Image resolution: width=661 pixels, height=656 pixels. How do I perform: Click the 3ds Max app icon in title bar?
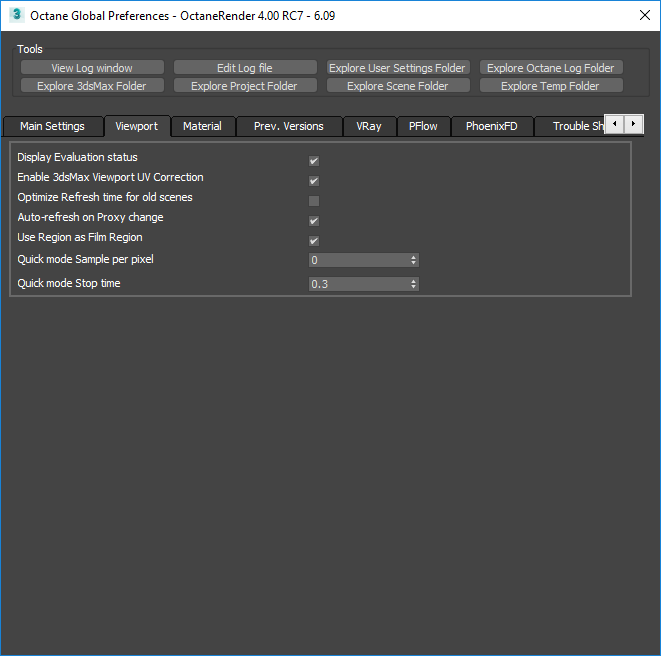click(16, 15)
